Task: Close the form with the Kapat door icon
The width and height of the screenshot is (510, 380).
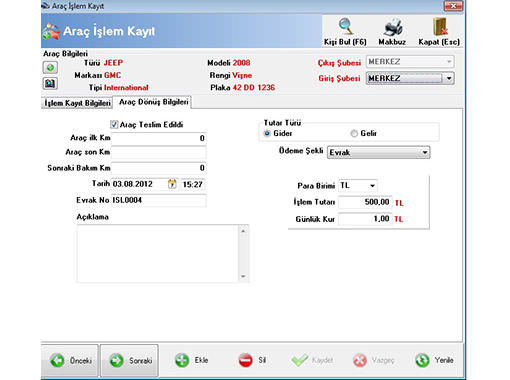Action: click(x=440, y=27)
